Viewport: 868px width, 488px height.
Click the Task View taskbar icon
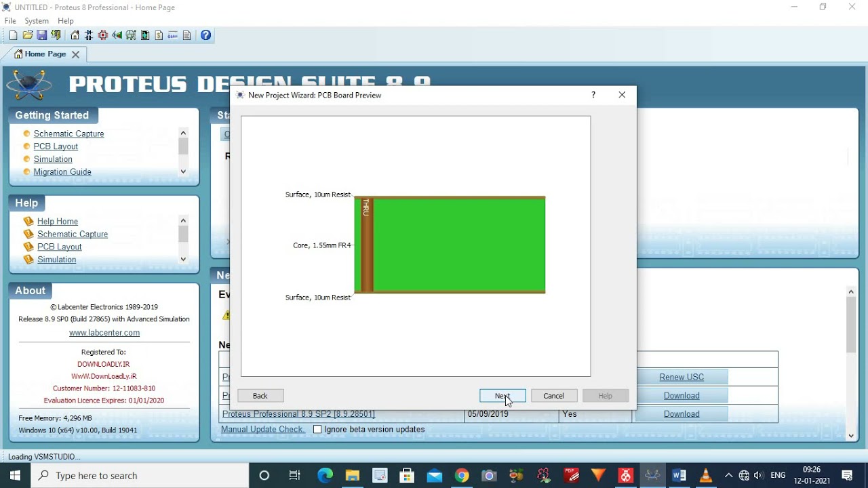pos(295,475)
